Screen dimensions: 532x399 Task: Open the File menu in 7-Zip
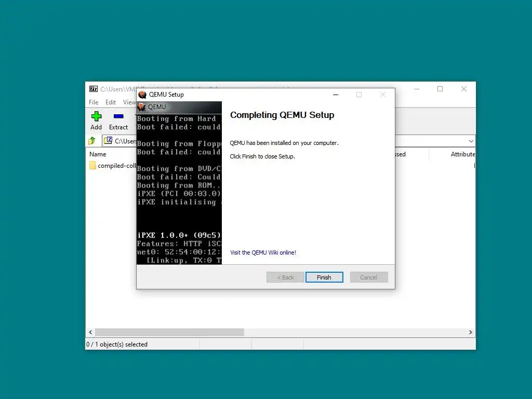click(94, 102)
